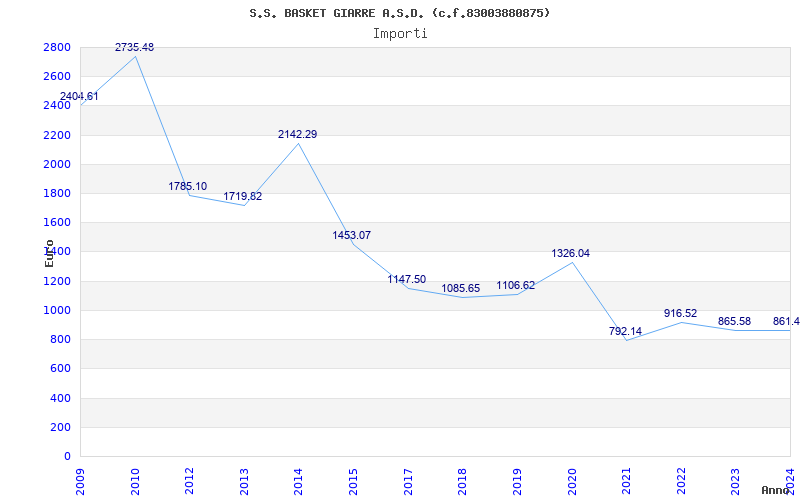The image size is (800, 500).
Task: Click x-axis year 2019
Action: (x=517, y=481)
